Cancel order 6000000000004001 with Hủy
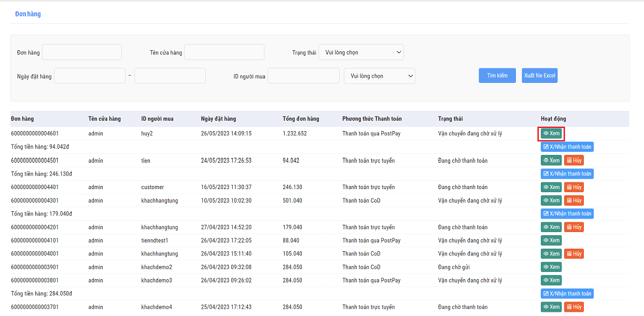 coord(573,254)
